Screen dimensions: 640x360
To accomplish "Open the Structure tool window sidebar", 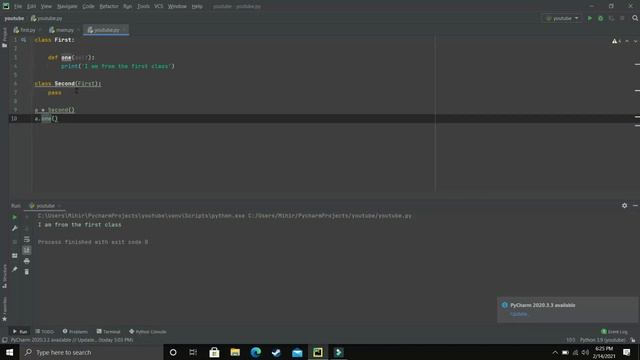I will (x=4, y=276).
